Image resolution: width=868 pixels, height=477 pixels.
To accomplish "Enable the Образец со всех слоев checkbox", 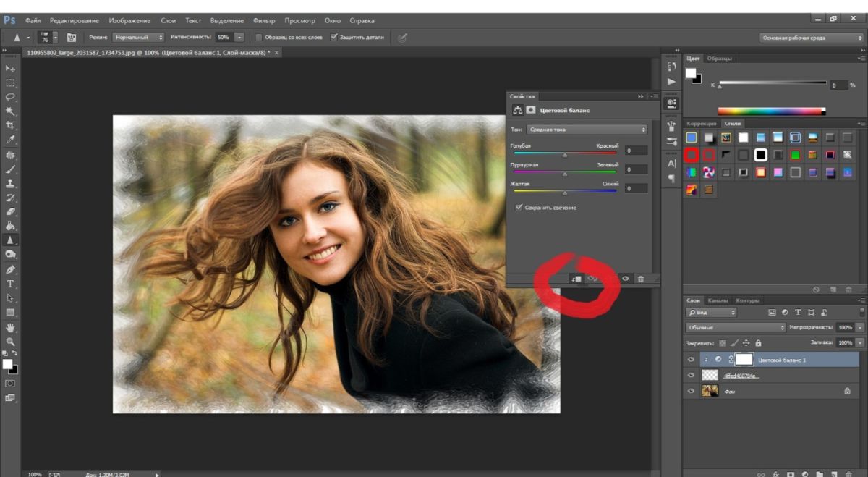I will pyautogui.click(x=259, y=37).
